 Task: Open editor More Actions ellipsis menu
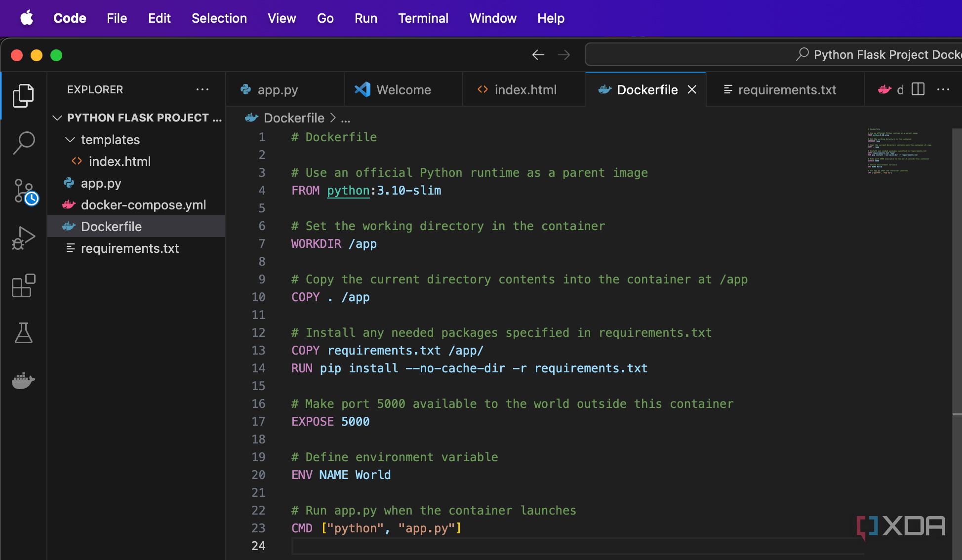tap(943, 89)
